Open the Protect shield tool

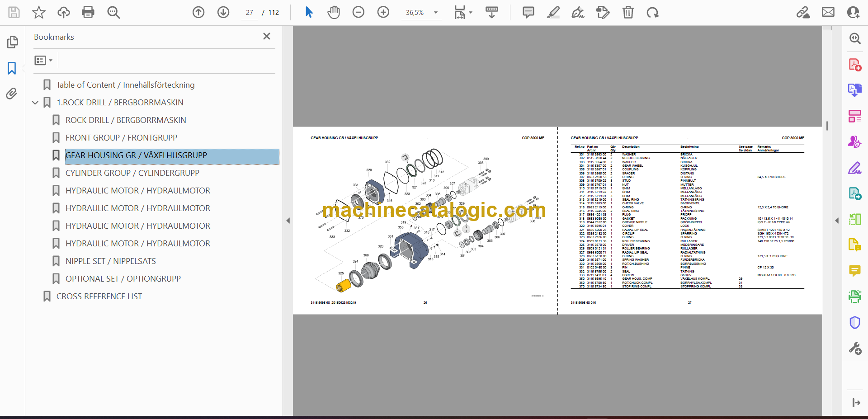854,323
